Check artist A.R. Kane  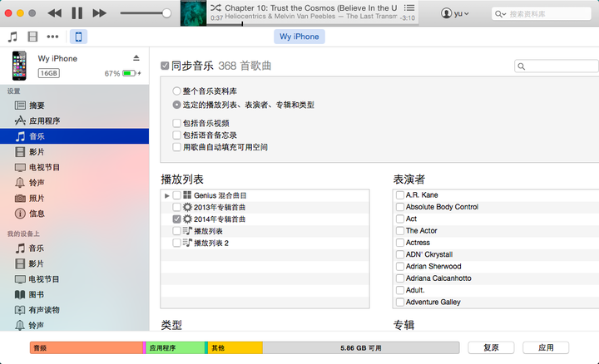click(x=400, y=195)
